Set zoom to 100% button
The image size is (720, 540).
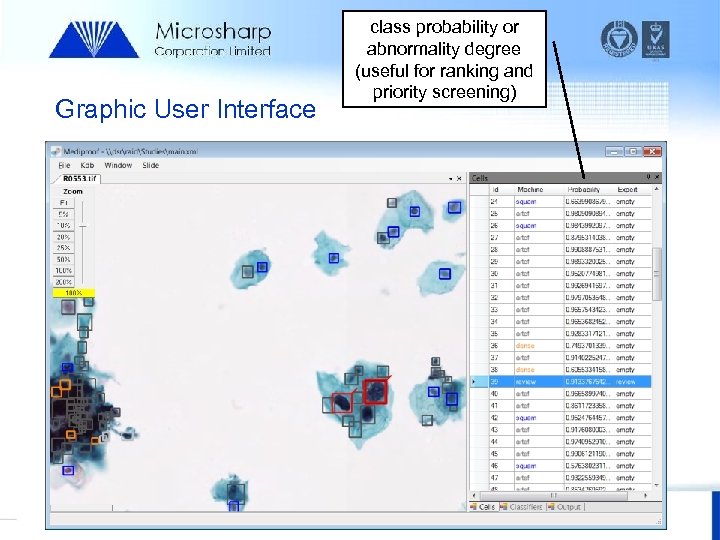(x=64, y=270)
